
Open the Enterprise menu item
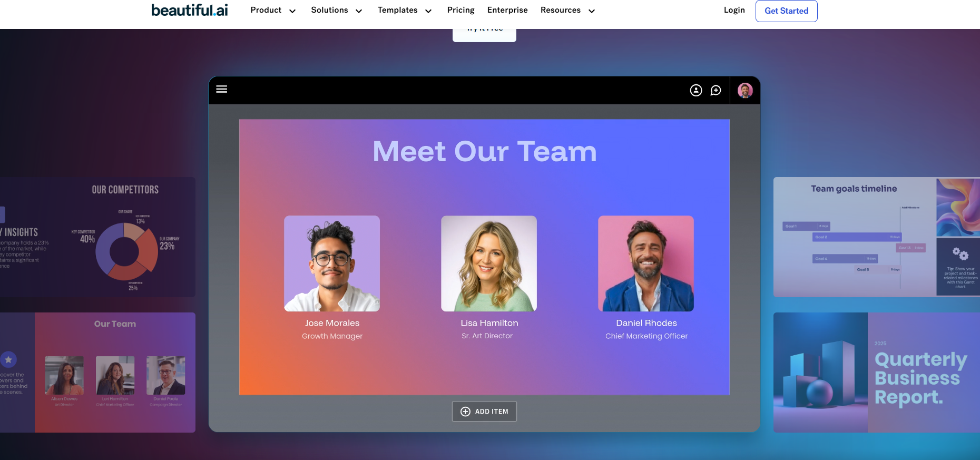(x=507, y=11)
